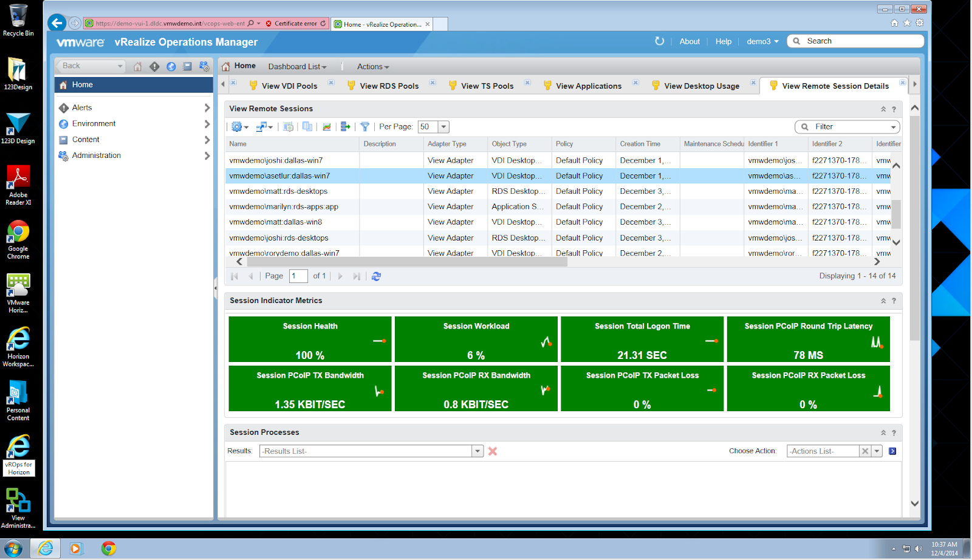Click the refresh icon in the top header
Image resolution: width=972 pixels, height=560 pixels.
[659, 41]
